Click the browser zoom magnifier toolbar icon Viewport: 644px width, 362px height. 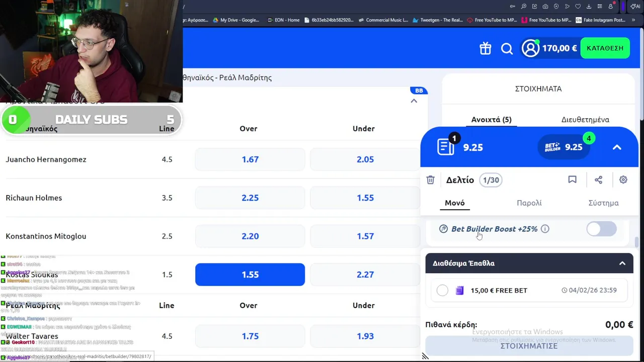coord(524,7)
